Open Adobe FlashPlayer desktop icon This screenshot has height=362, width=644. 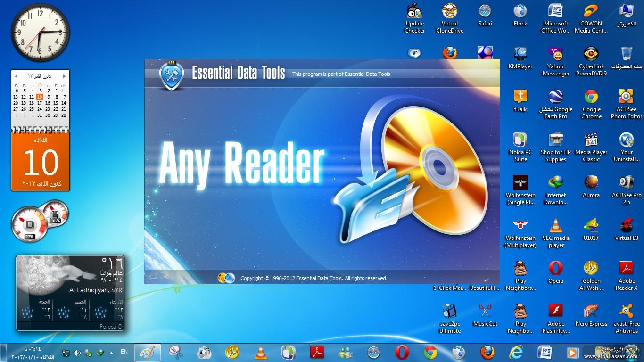click(556, 319)
